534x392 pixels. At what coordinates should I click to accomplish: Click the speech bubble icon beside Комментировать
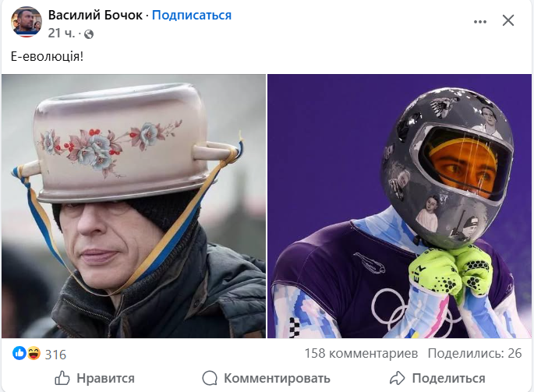210,378
